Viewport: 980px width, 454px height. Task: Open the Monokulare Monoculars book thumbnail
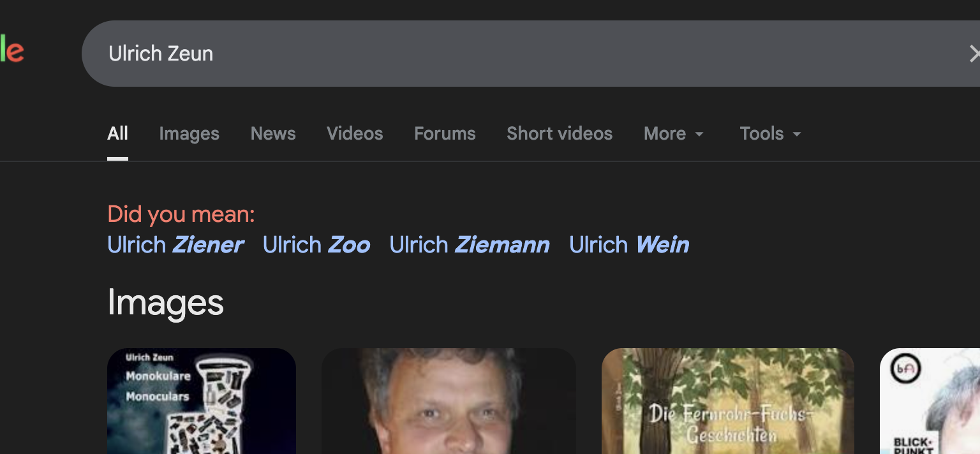click(x=202, y=401)
